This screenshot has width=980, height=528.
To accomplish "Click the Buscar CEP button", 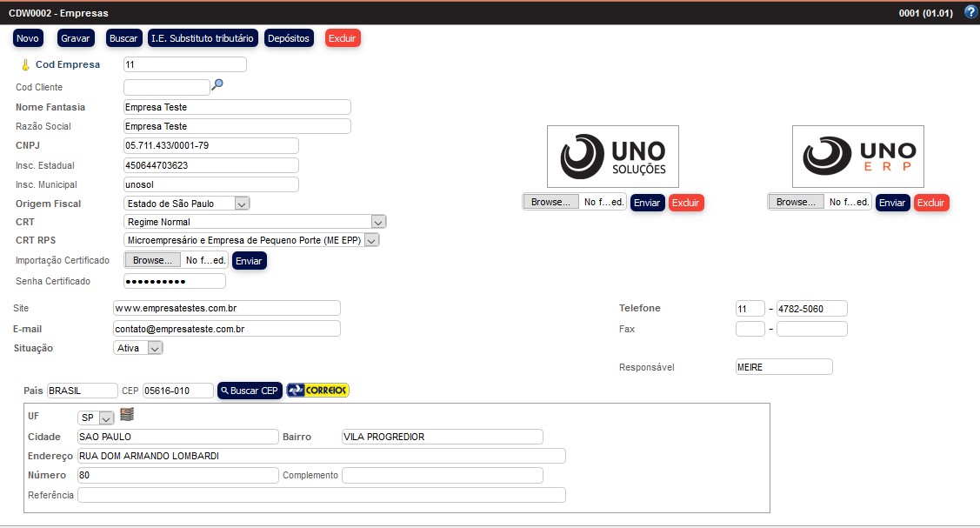I will (249, 391).
